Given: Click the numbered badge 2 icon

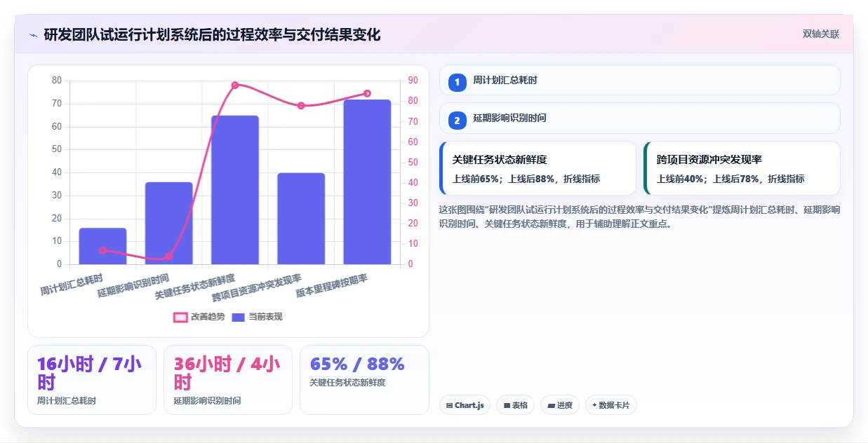Looking at the screenshot, I should tap(458, 121).
